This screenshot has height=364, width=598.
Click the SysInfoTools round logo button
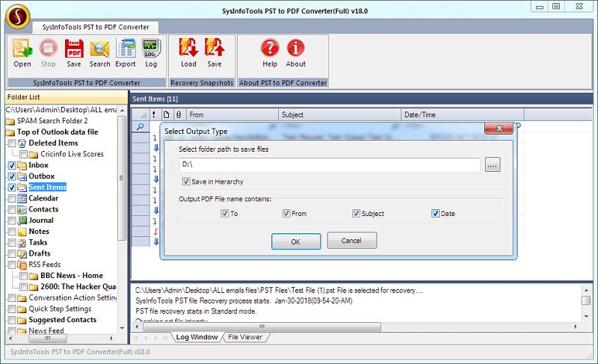click(17, 16)
